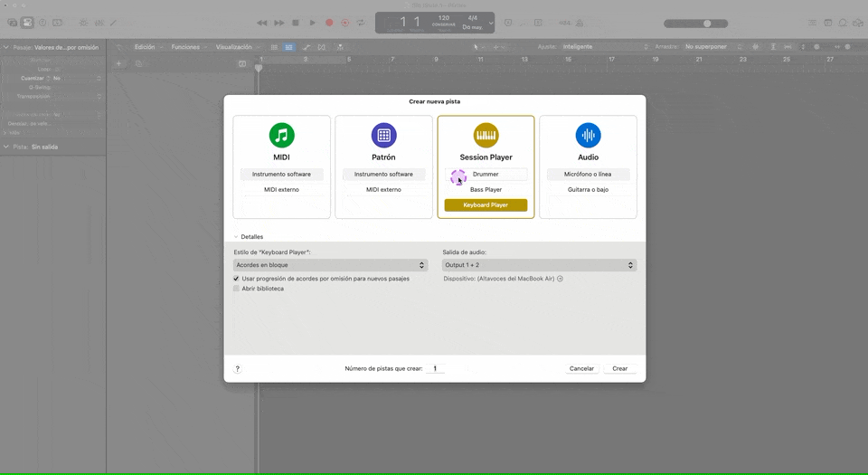Select the yellow Session Player keyboard icon

coord(486,135)
